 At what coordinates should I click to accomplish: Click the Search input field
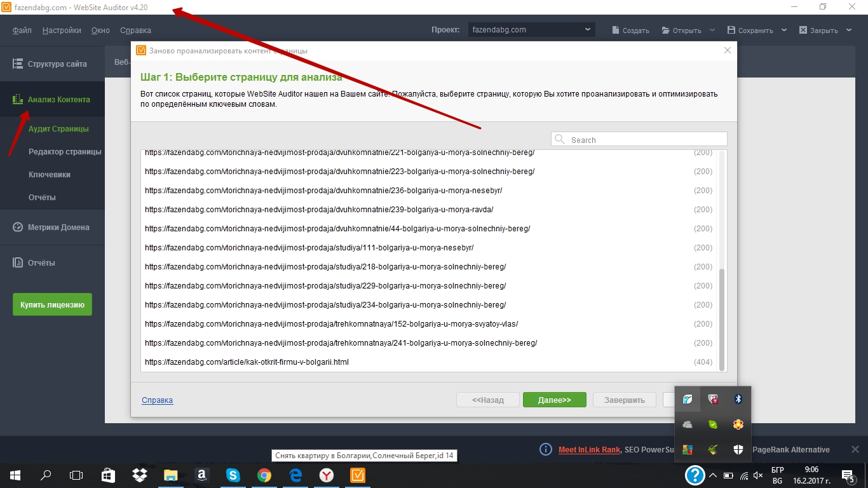click(639, 140)
